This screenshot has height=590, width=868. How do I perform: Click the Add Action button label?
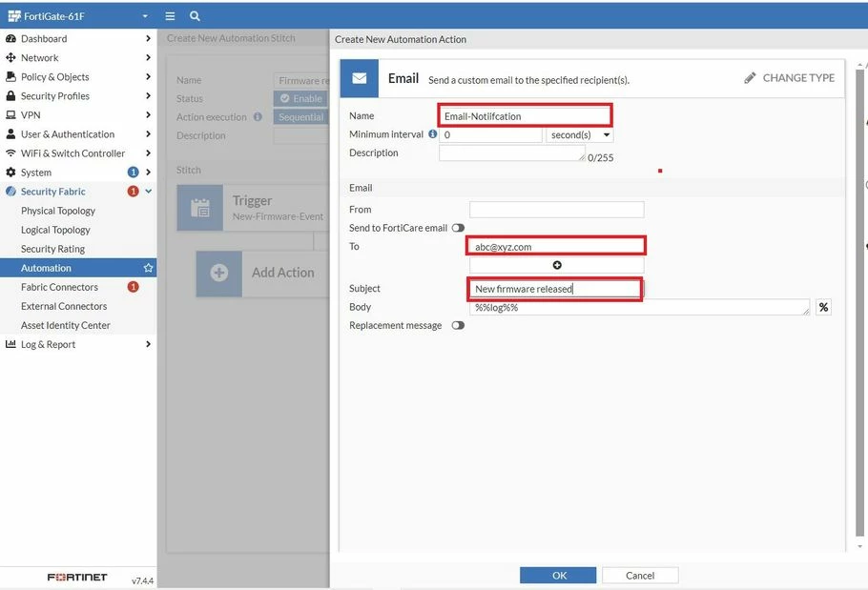pos(283,273)
